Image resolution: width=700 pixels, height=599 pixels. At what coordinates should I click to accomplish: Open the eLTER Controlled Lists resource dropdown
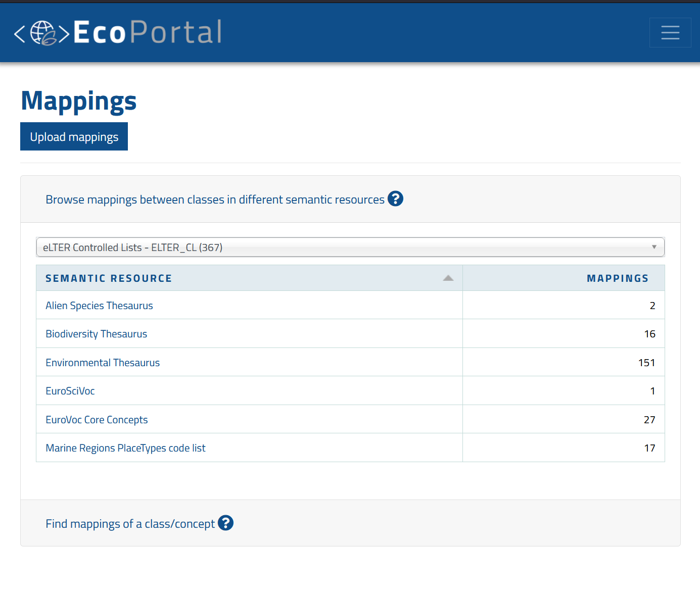coord(350,247)
